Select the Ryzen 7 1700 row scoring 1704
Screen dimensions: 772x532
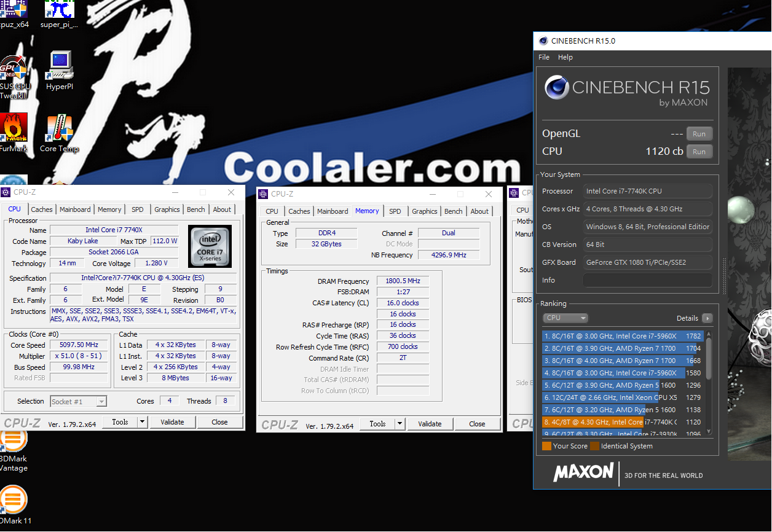pyautogui.click(x=622, y=348)
